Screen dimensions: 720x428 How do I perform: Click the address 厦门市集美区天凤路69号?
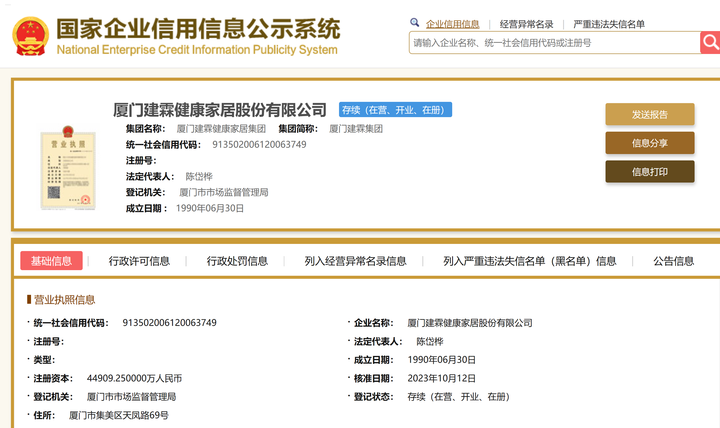119,415
